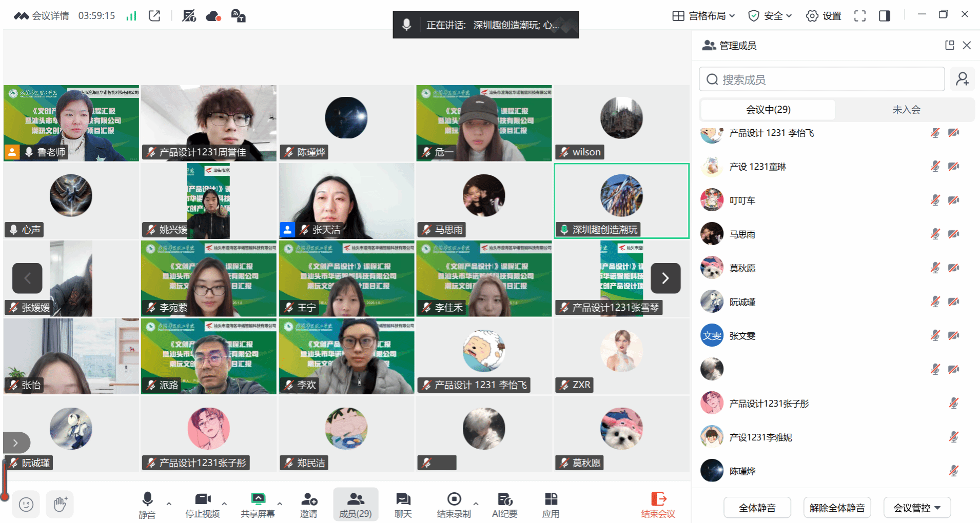Select the 会议中(29) tab

(x=768, y=110)
